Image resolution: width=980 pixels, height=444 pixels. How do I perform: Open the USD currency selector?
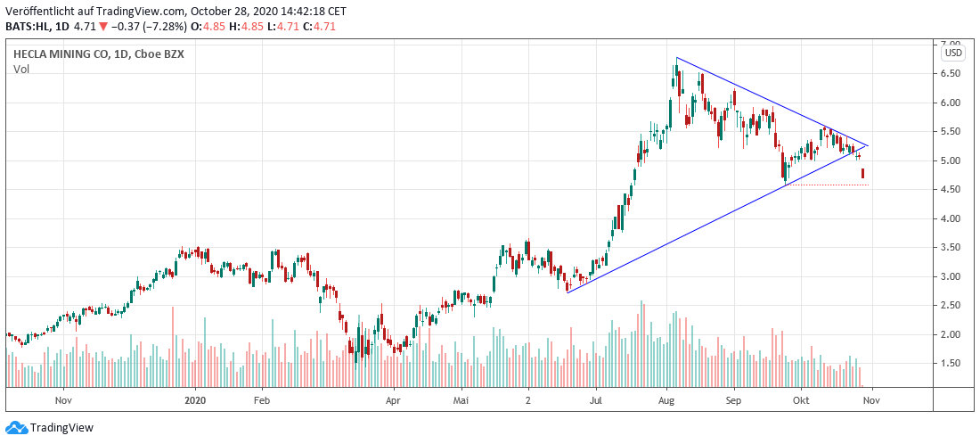coord(953,53)
